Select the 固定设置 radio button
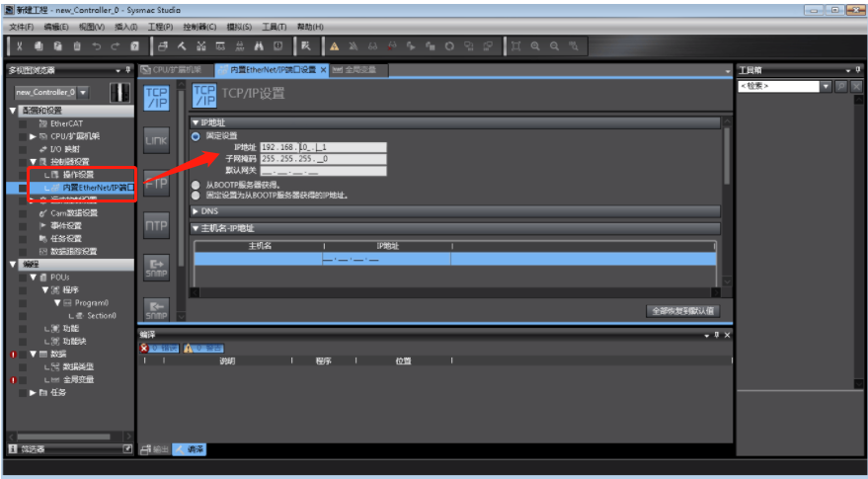This screenshot has height=479, width=868. point(196,135)
